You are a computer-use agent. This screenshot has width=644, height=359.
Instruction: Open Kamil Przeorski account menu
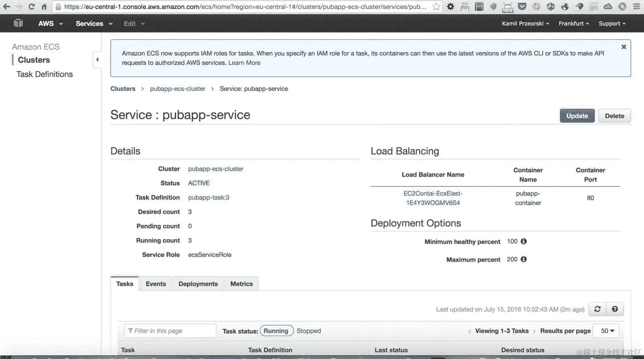(525, 24)
